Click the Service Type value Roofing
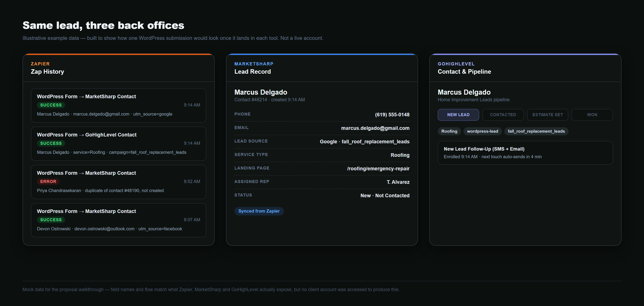This screenshot has width=644, height=306. (400, 155)
